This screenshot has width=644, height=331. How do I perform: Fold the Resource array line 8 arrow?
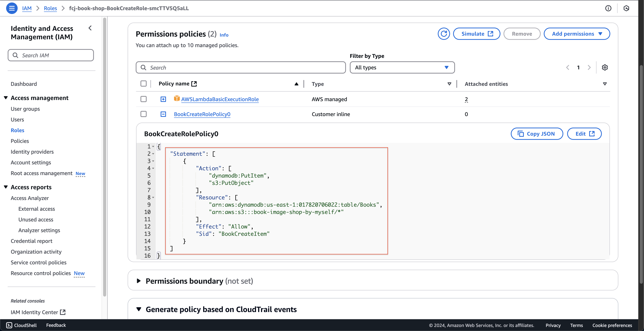pyautogui.click(x=153, y=198)
